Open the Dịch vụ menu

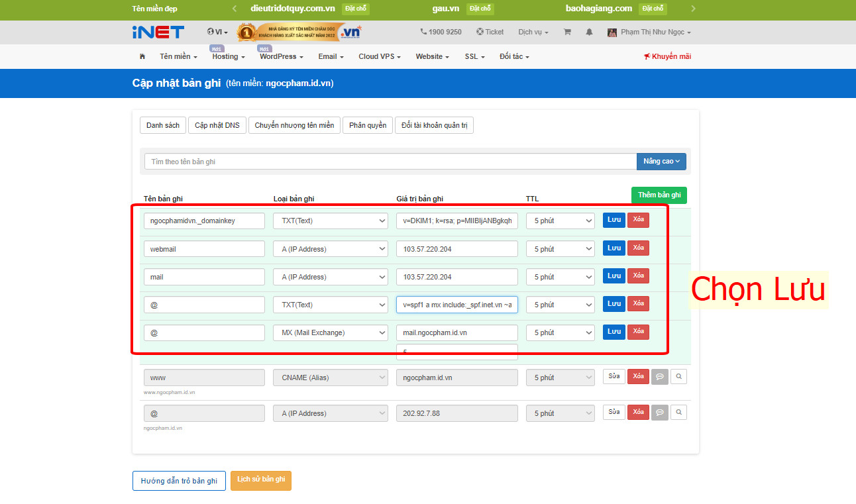click(x=533, y=32)
